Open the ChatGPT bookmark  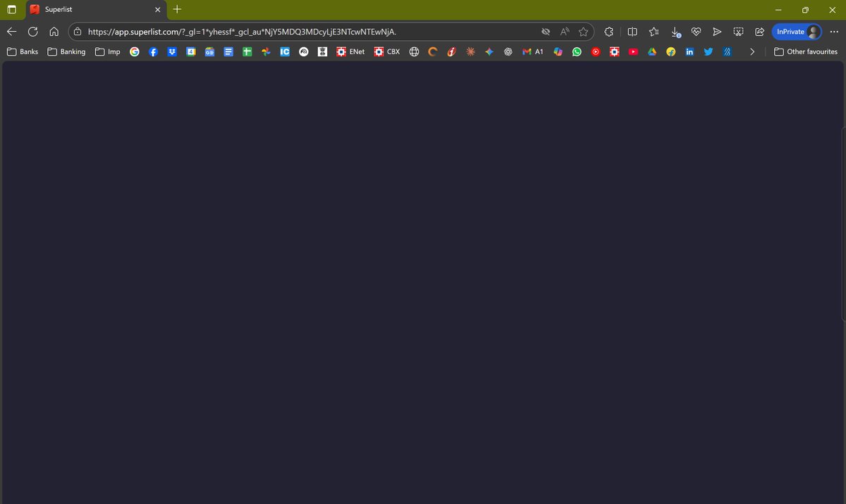coord(508,51)
